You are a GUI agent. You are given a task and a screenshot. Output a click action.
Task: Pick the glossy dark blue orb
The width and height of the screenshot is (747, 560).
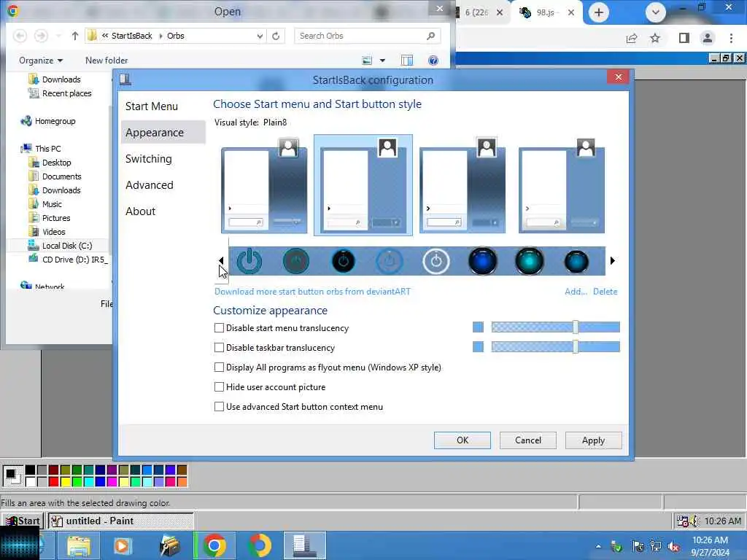[483, 261]
